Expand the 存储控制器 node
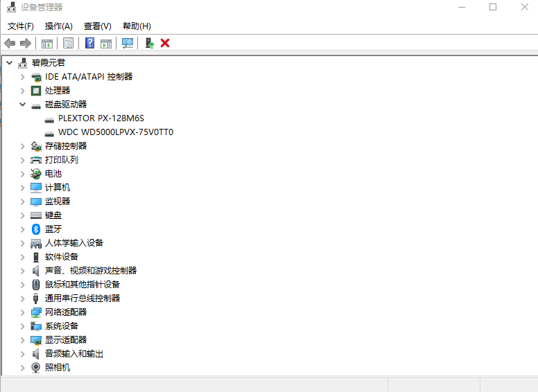 23,146
